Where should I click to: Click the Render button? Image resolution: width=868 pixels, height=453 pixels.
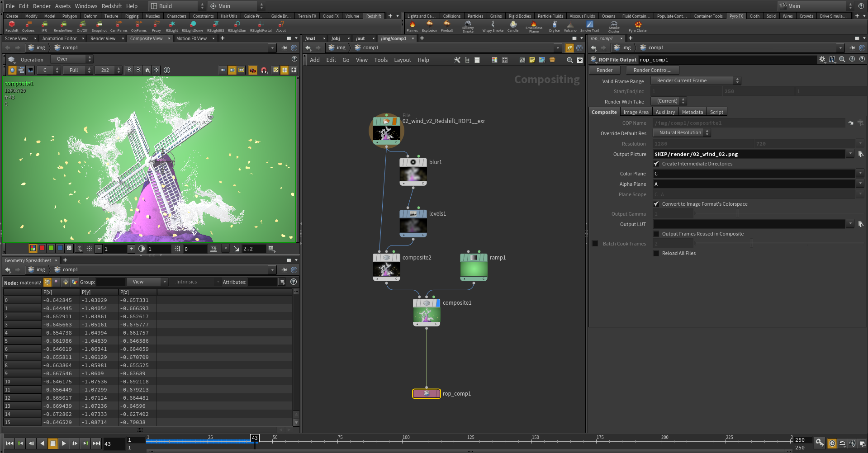[x=604, y=70]
